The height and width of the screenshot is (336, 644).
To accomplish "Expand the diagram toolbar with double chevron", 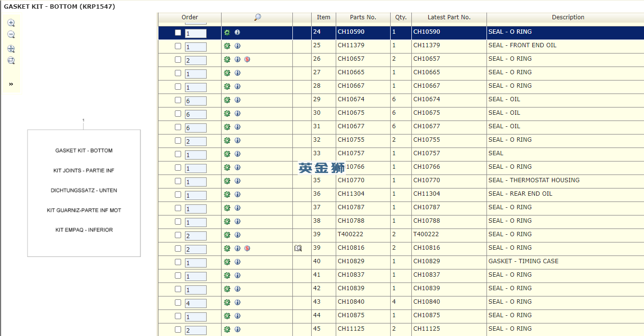I will point(11,84).
